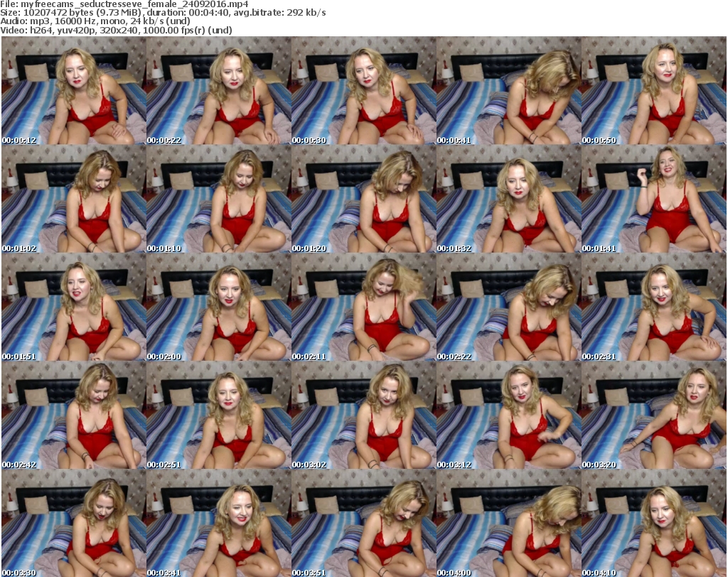Open the frame at 00:03:02
Screen dimensions: 728x577
pos(363,415)
